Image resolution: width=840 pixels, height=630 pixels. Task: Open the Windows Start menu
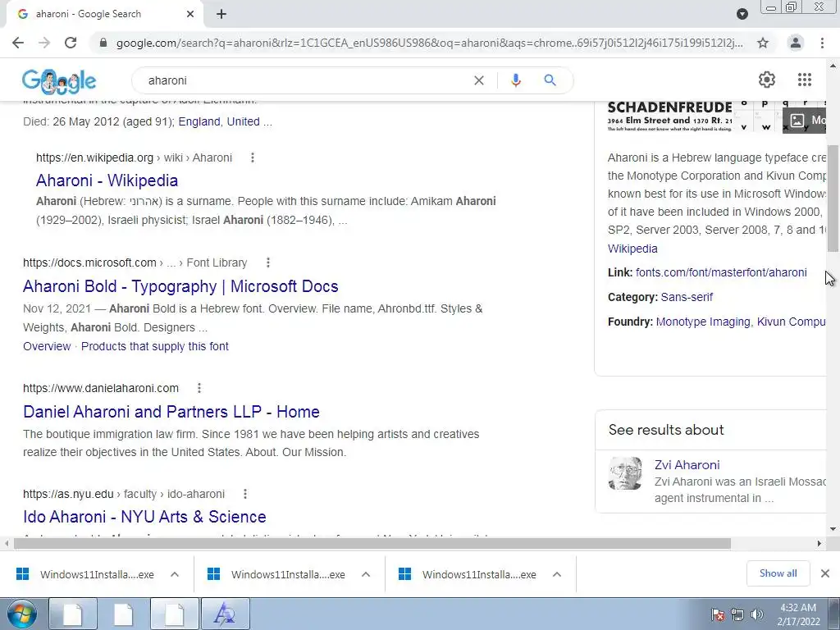[x=22, y=614]
